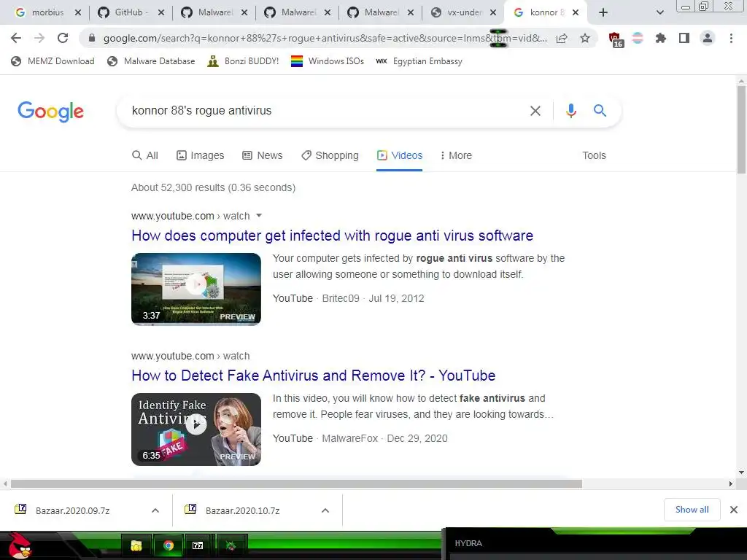The height and width of the screenshot is (560, 747).
Task: Open the Malware Database bookmark
Action: coord(151,61)
